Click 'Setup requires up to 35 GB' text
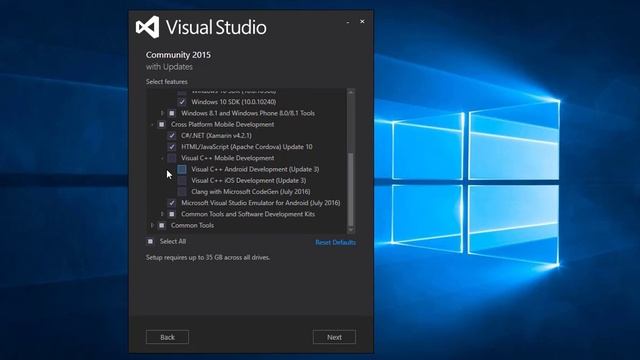 (208, 258)
